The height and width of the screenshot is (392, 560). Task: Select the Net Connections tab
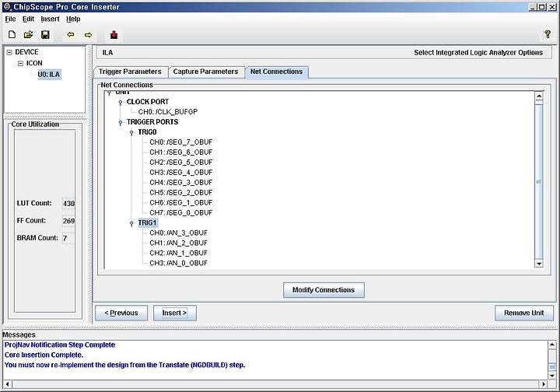coord(276,72)
